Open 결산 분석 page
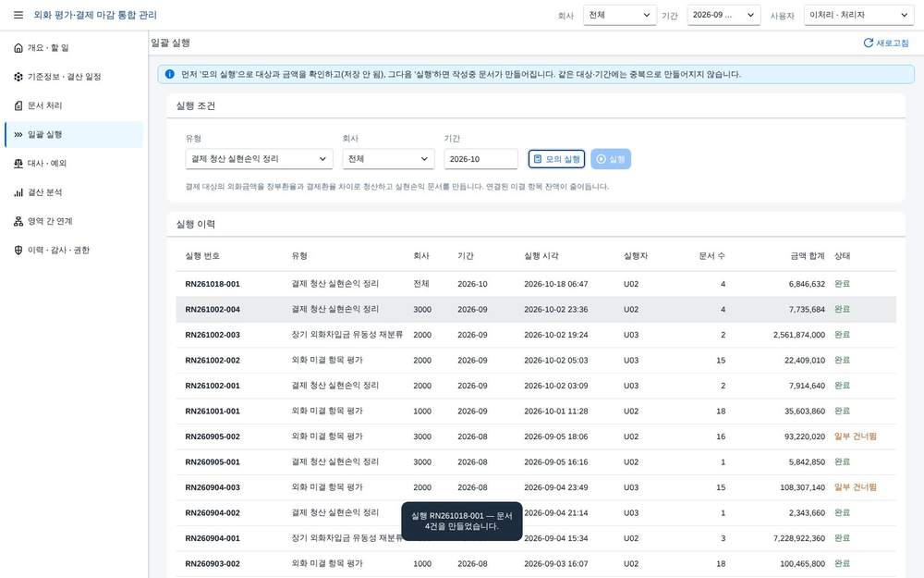Viewport: 924px width, 578px height. pyautogui.click(x=74, y=192)
